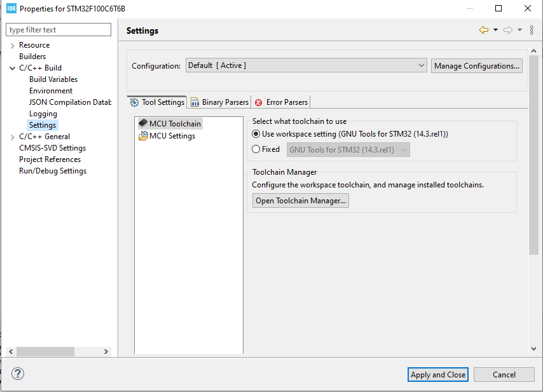Image resolution: width=543 pixels, height=392 pixels.
Task: Click the MCU Settings folder icon
Action: click(x=143, y=135)
